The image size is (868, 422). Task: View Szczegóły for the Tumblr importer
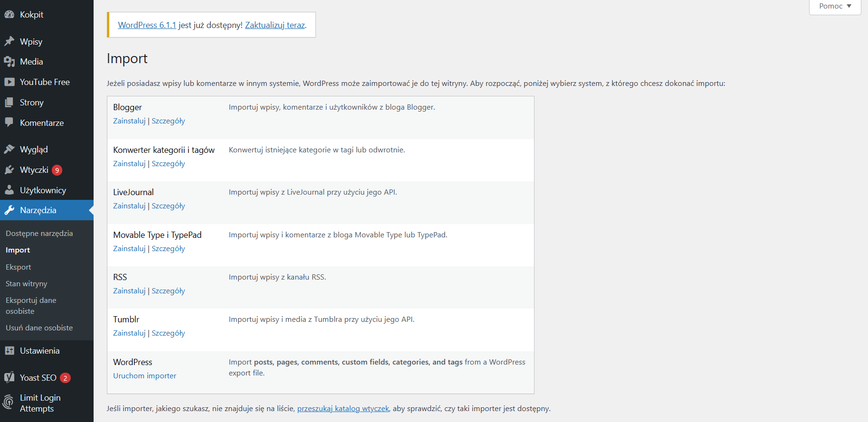pos(168,333)
